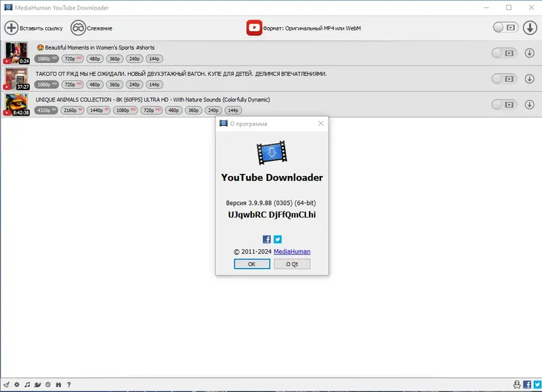Start all downloads with top-right arrow icon
The image size is (542, 392).
point(530,28)
